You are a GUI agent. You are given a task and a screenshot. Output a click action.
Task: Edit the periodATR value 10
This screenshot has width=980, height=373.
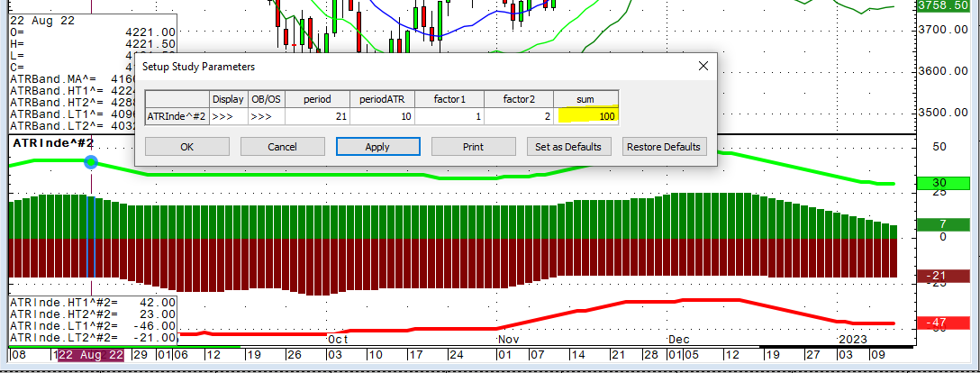383,116
